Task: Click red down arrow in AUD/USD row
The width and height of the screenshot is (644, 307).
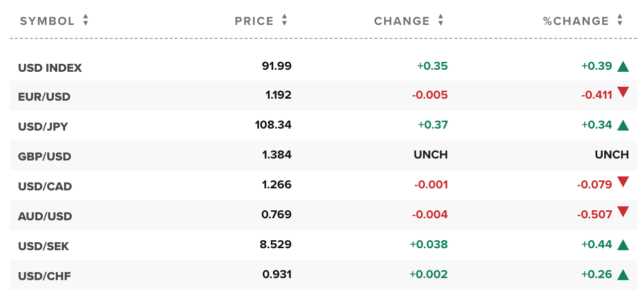Action: point(623,212)
